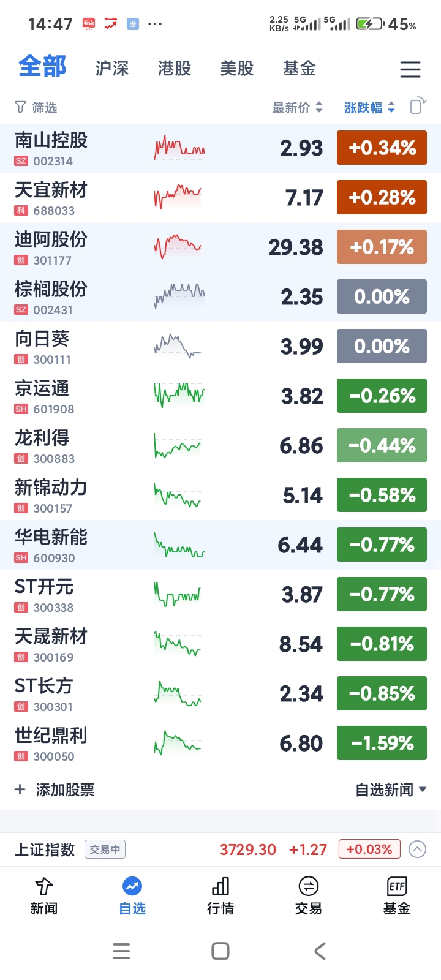Open the 行情 bar chart icon

221,886
